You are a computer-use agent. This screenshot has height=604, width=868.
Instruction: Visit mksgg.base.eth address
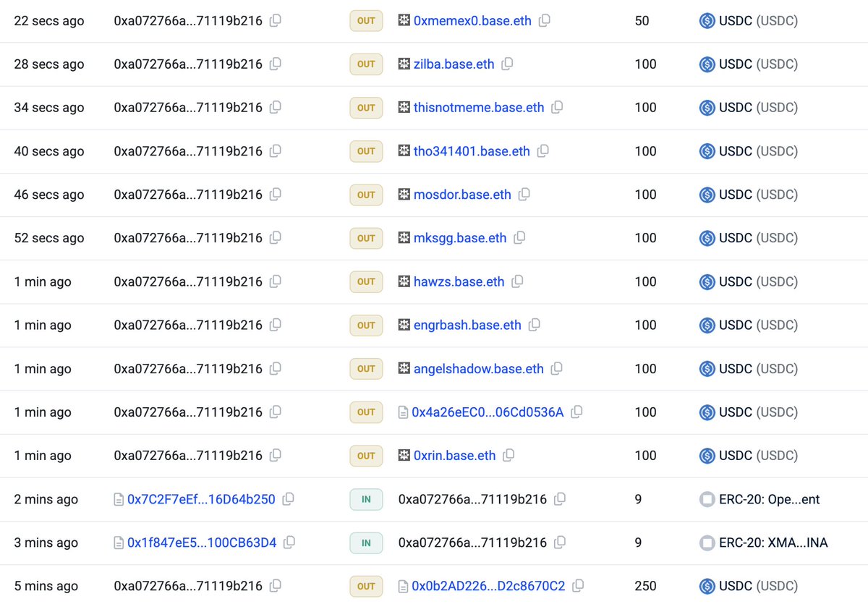click(460, 238)
